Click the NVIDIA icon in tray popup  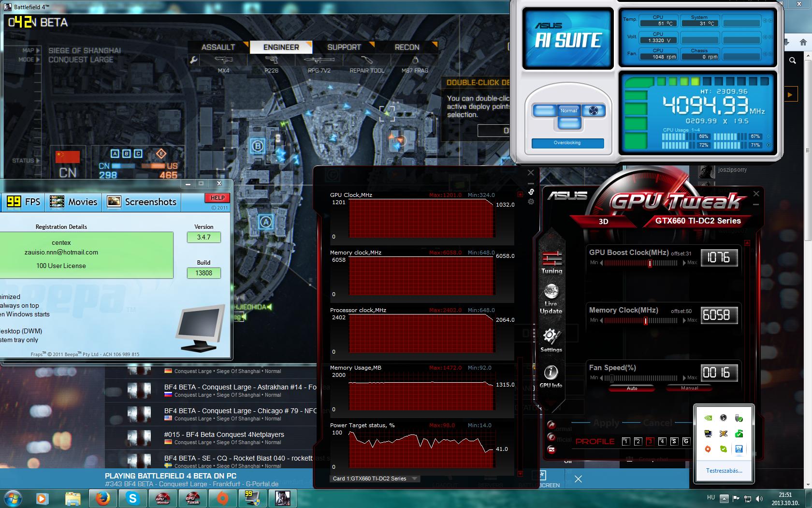[708, 418]
